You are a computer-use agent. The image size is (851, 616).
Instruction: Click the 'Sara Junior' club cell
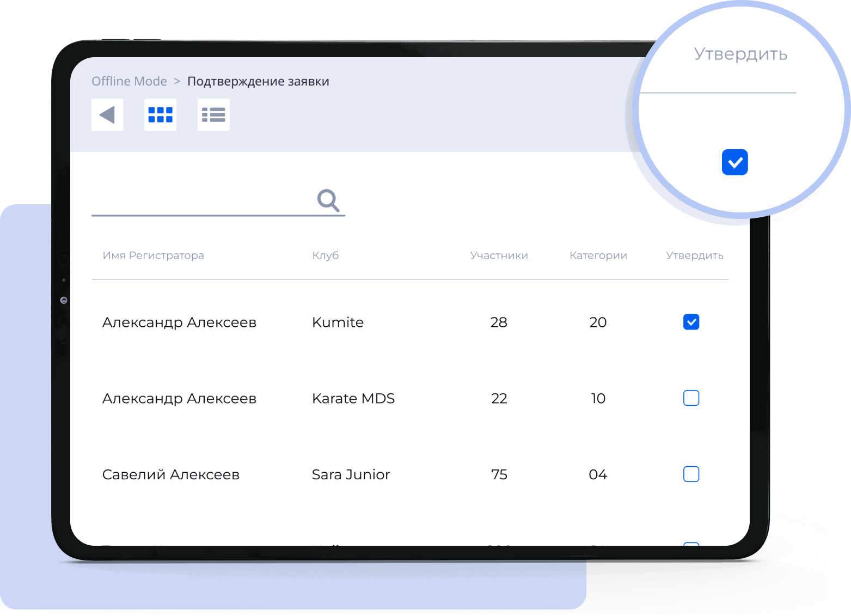coord(351,474)
